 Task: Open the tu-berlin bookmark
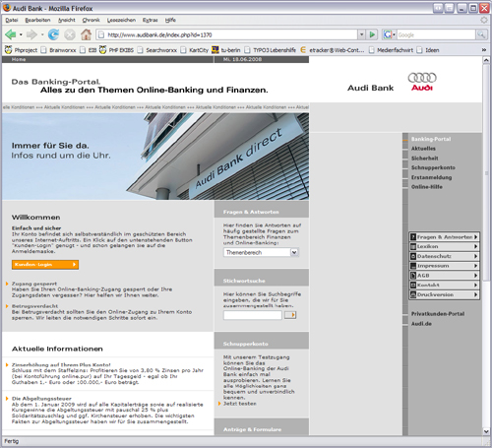tap(226, 50)
